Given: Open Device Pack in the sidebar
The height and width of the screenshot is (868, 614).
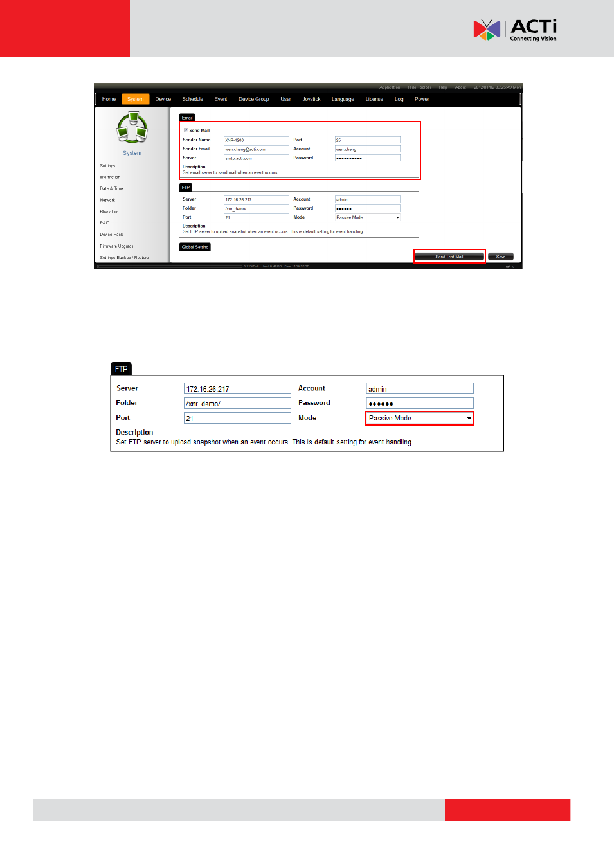Looking at the screenshot, I should pos(111,235).
